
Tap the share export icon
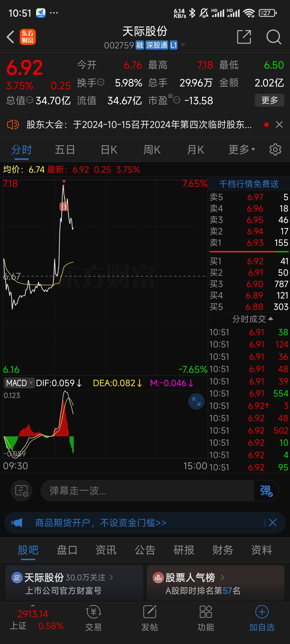pos(244,37)
